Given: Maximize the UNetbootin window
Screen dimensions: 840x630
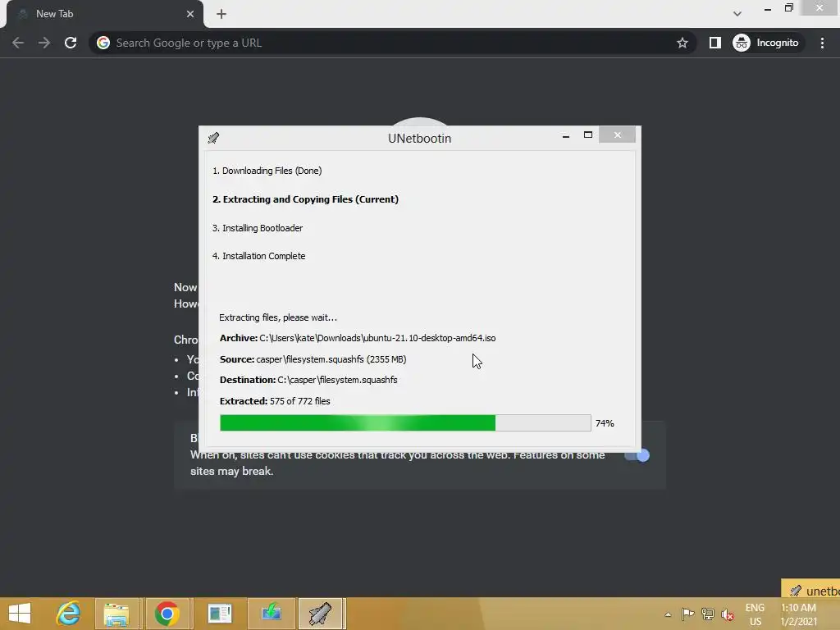Looking at the screenshot, I should click(x=587, y=135).
